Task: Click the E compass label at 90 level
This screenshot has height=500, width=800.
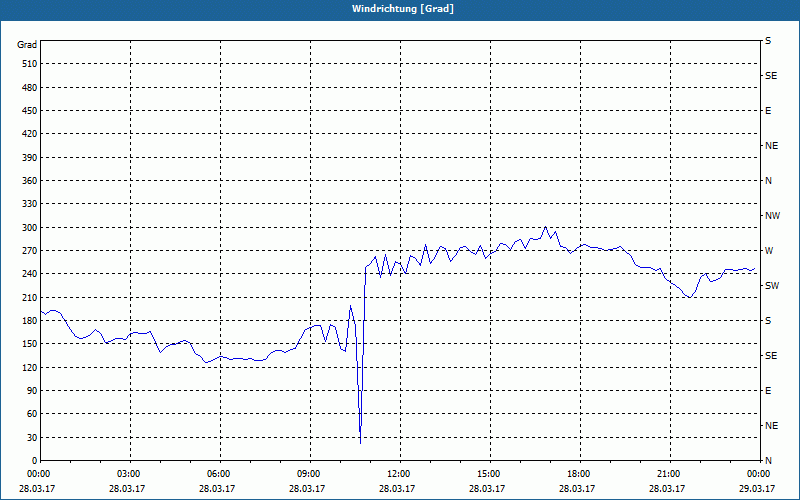Action: (x=768, y=390)
